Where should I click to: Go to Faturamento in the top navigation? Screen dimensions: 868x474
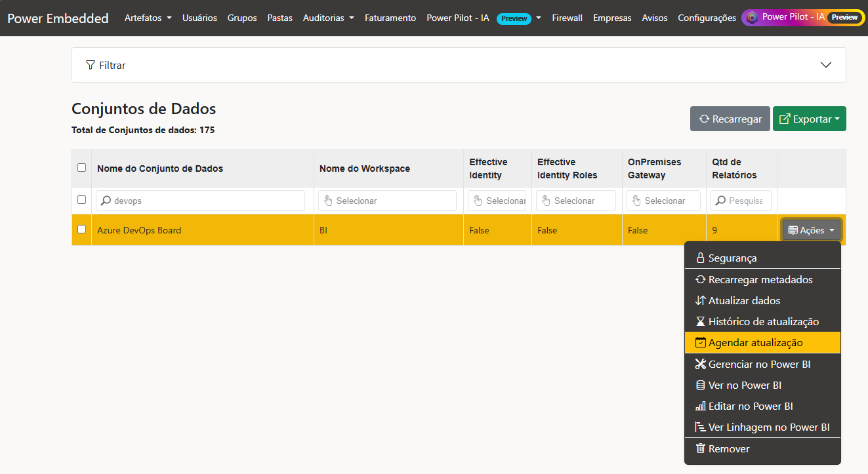click(390, 18)
